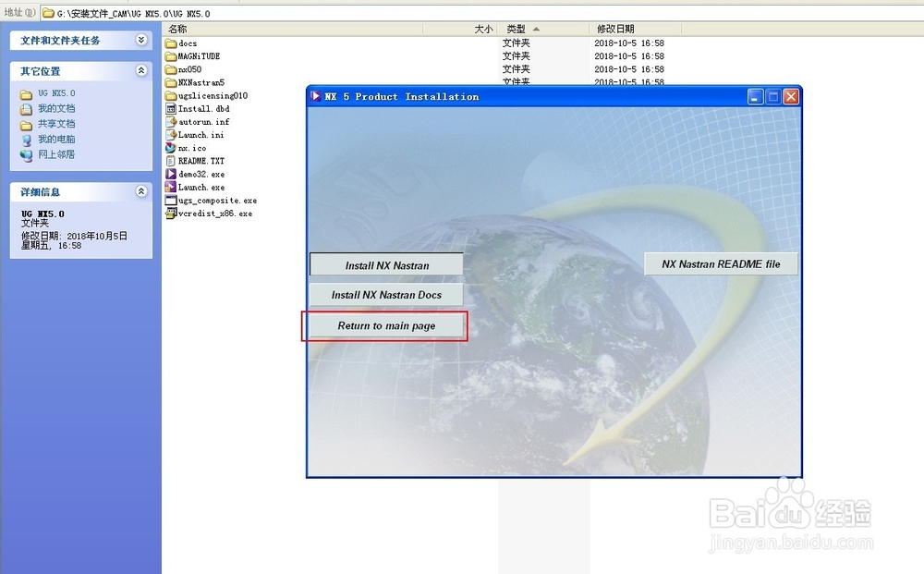This screenshot has width=924, height=574.
Task: Open UG NX5.0 link in sidebar
Action: pos(56,93)
